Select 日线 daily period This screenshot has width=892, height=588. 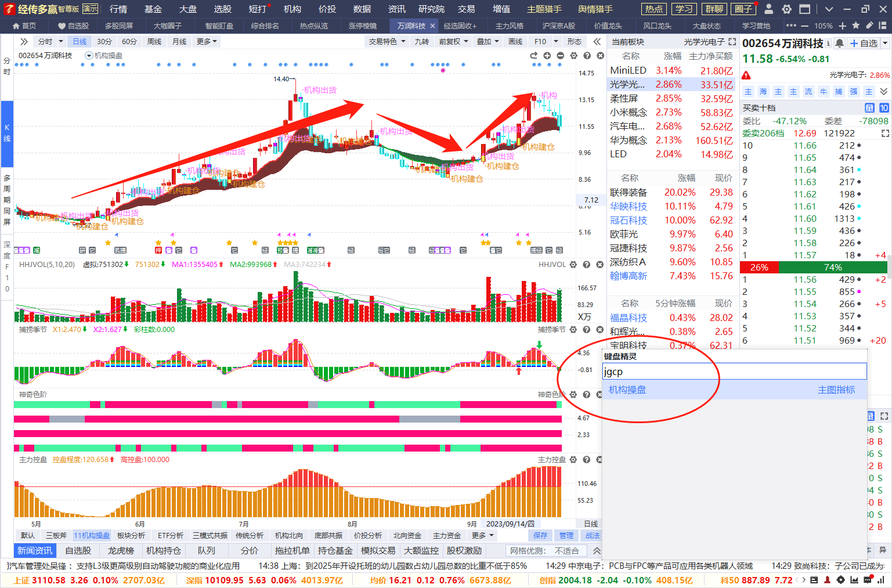[x=80, y=42]
